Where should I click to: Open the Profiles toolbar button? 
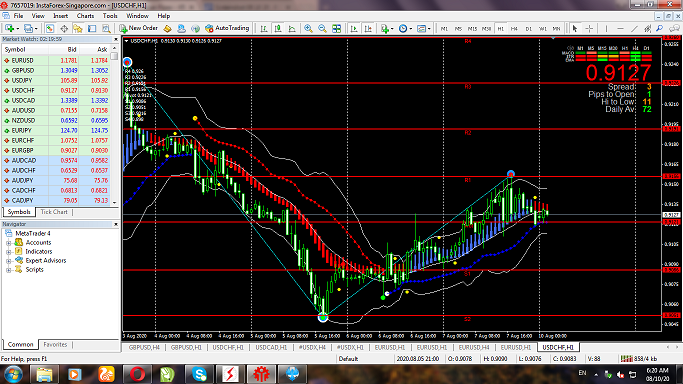(x=29, y=28)
